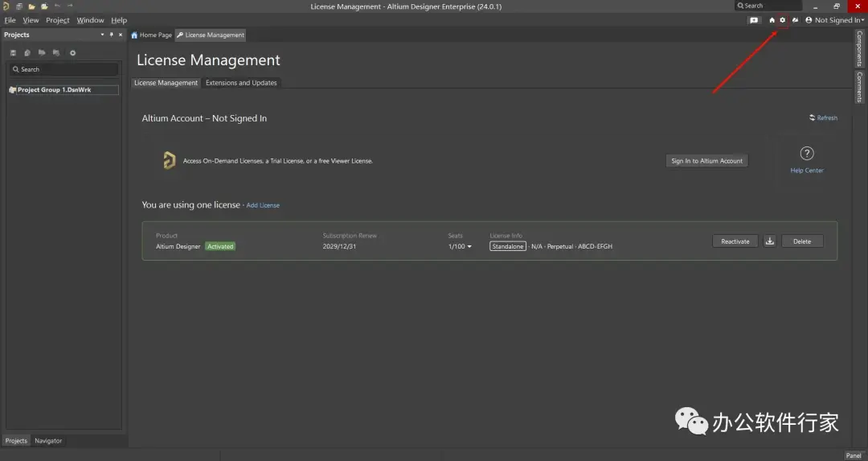
Task: Click the Projects panel search field
Action: point(63,69)
